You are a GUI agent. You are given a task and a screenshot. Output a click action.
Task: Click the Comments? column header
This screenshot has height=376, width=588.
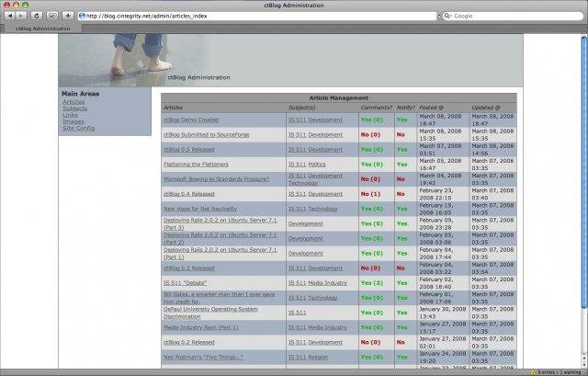pyautogui.click(x=376, y=108)
